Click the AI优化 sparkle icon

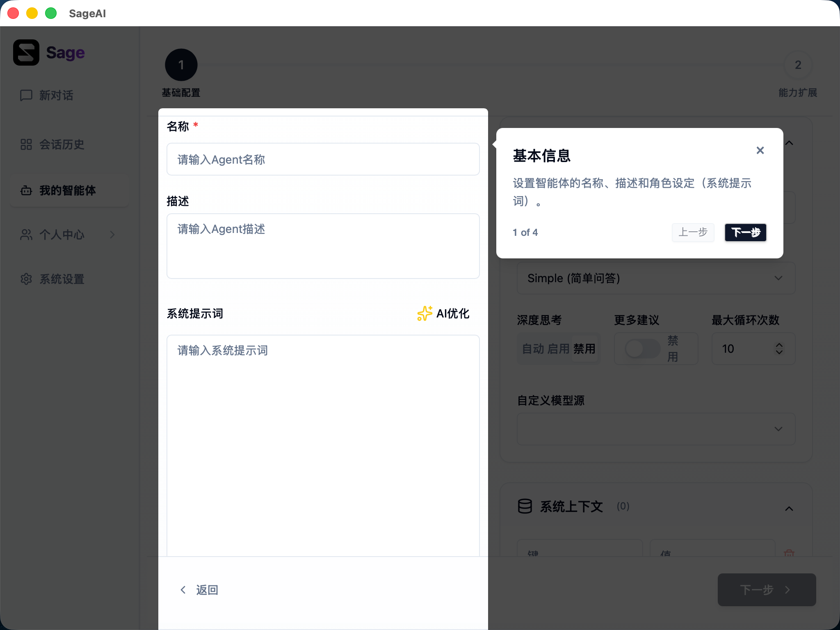tap(425, 313)
